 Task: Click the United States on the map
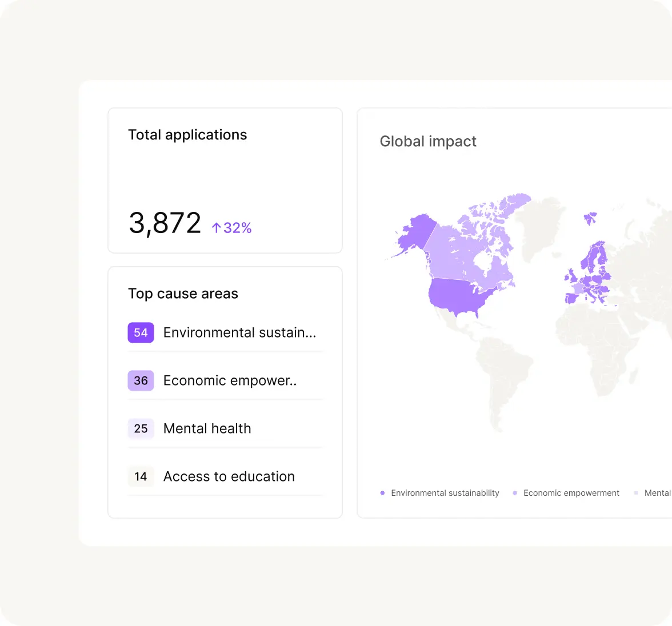pos(457,294)
